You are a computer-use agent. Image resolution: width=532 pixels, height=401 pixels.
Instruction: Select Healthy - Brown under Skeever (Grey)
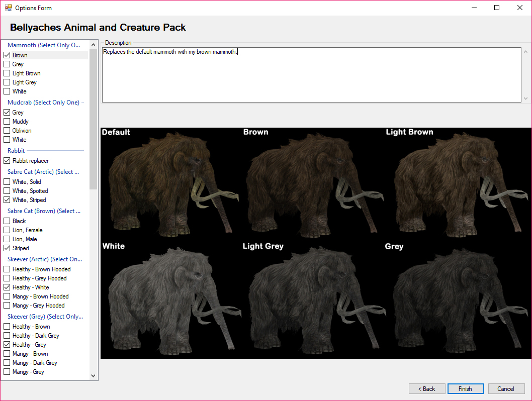(7, 327)
